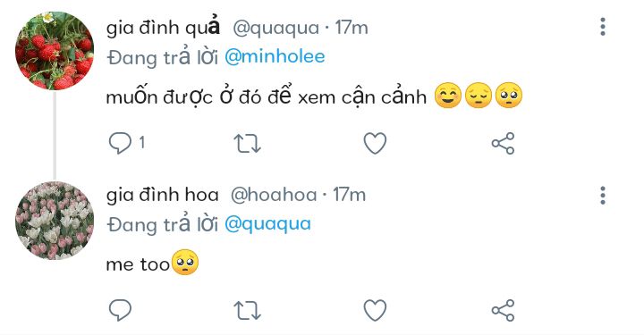View the strawberry profile picture
This screenshot has width=644, height=335.
(x=55, y=50)
